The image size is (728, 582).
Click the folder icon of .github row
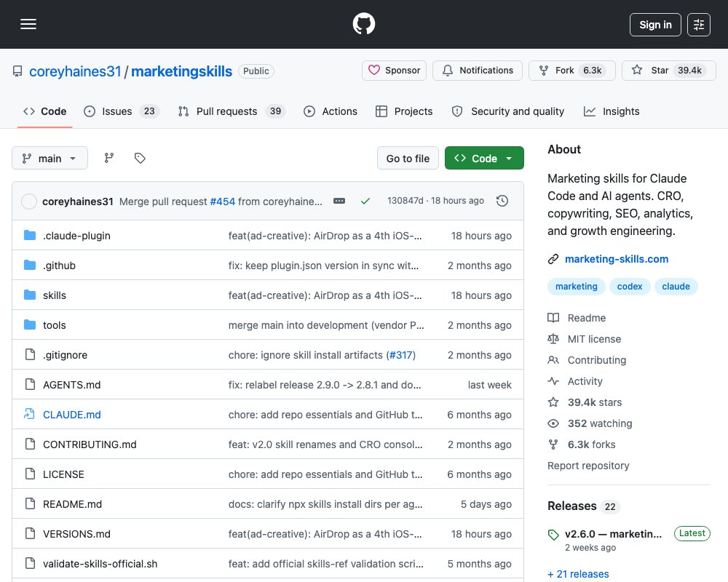(x=30, y=265)
